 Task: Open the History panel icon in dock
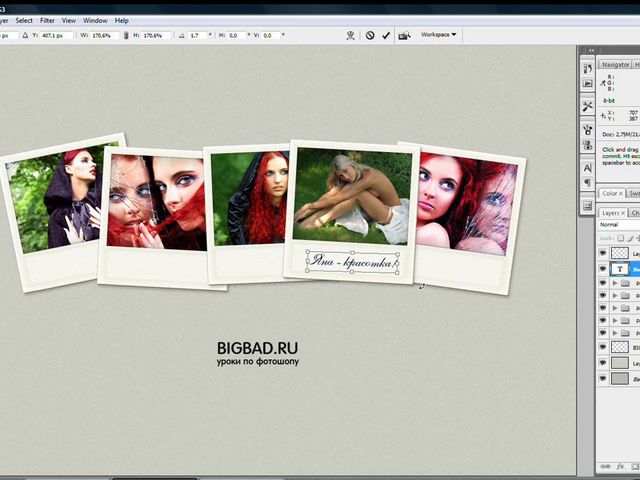point(587,69)
